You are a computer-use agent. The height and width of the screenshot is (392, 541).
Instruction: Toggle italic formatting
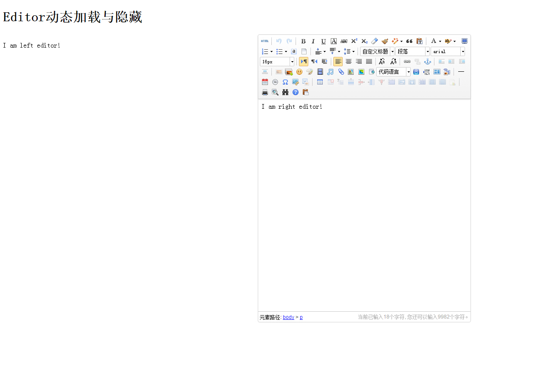(313, 41)
